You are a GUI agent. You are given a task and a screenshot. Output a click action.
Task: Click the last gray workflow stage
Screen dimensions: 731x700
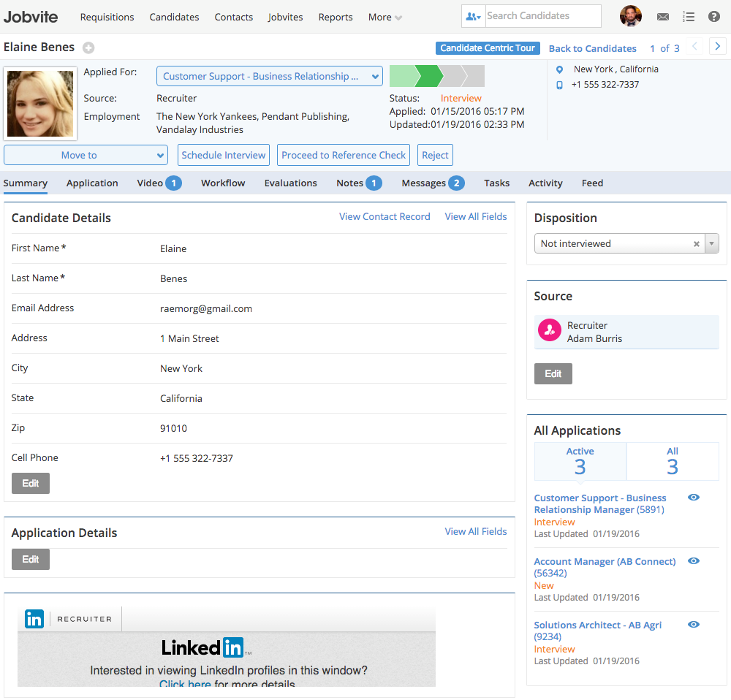[474, 76]
